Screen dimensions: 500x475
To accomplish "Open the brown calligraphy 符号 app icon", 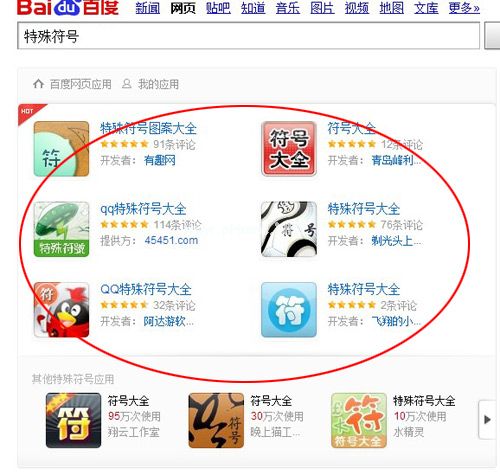I will point(216,420).
